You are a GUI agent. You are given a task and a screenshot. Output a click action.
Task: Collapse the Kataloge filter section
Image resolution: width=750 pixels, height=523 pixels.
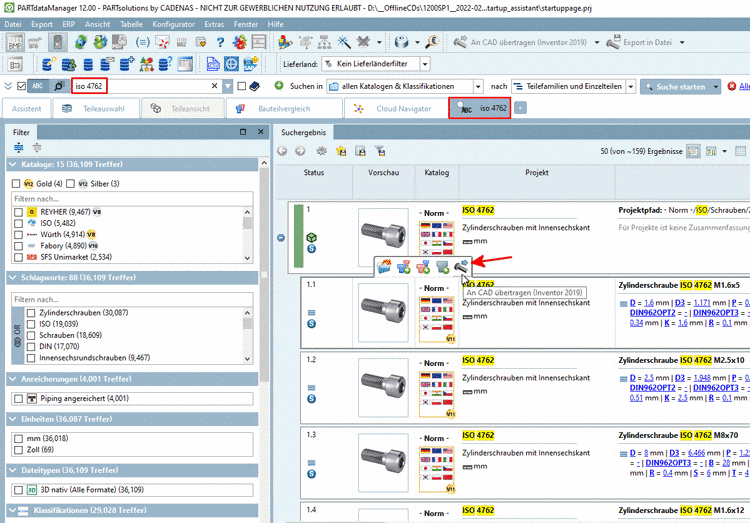click(13, 165)
